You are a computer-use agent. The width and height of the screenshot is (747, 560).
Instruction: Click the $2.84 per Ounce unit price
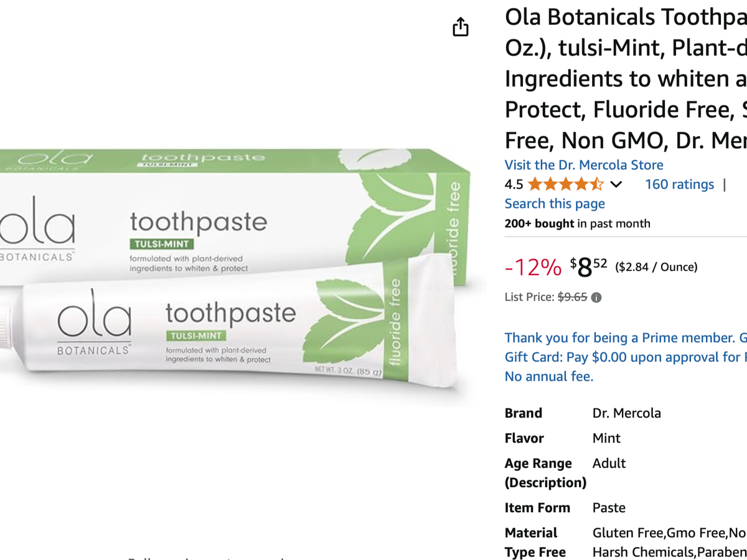(656, 267)
